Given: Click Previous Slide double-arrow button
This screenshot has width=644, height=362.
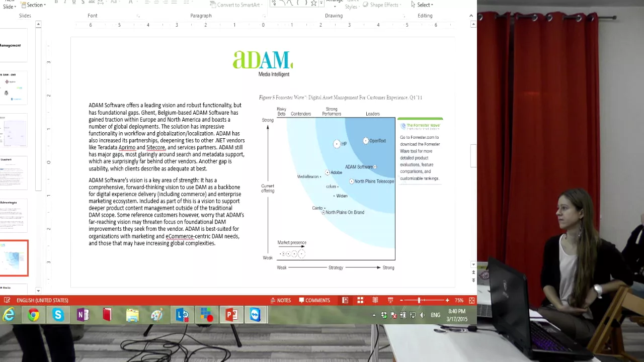Looking at the screenshot, I should (x=473, y=273).
